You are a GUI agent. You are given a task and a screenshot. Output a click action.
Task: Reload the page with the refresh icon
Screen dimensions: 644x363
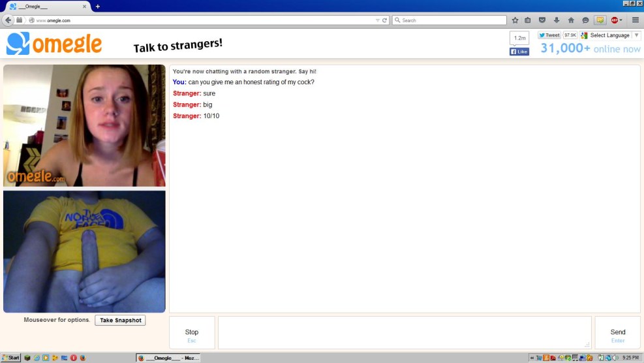click(385, 20)
